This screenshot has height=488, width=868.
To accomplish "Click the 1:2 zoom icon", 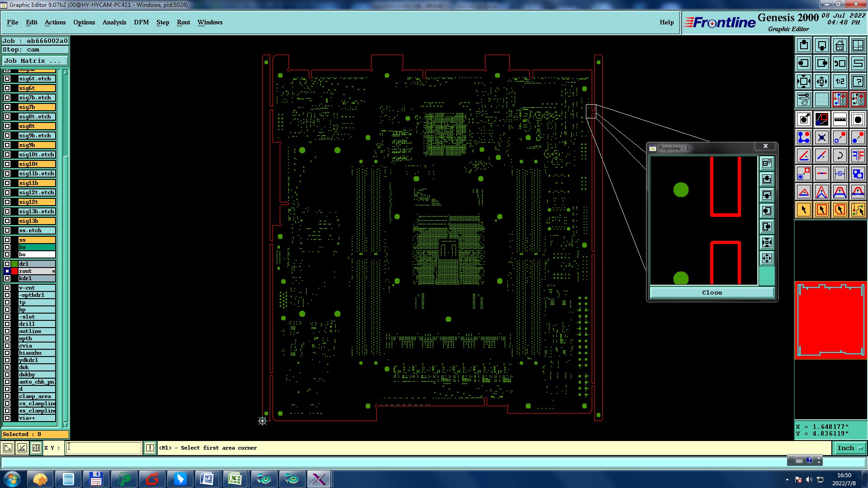I will tap(840, 81).
